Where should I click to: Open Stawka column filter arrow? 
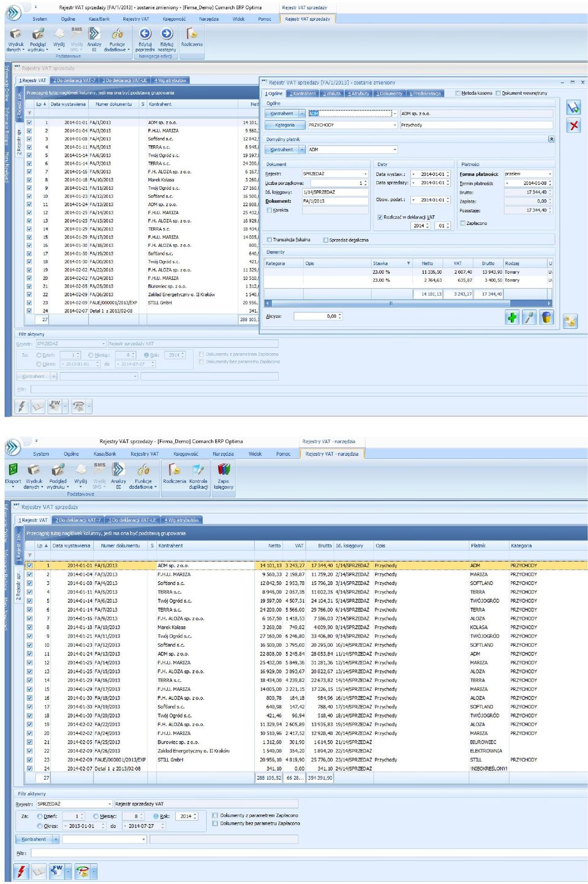pos(409,263)
